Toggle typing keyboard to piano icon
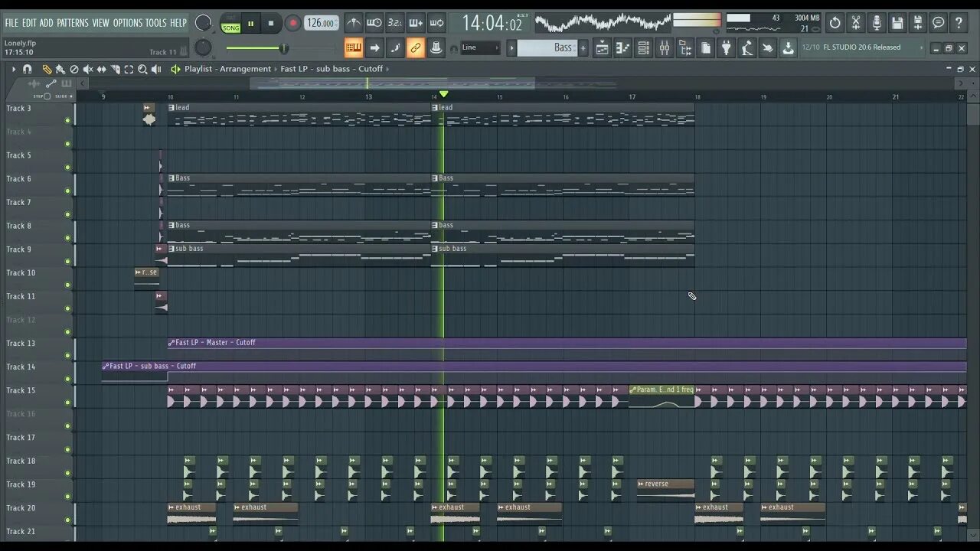This screenshot has width=980, height=551. [354, 48]
